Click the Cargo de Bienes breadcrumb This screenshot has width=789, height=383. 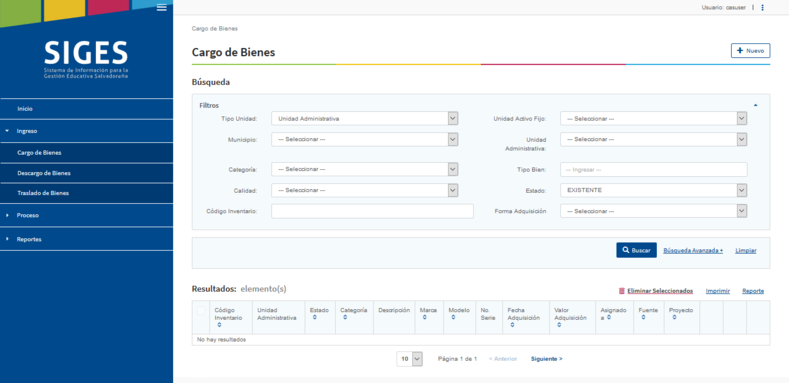click(215, 29)
